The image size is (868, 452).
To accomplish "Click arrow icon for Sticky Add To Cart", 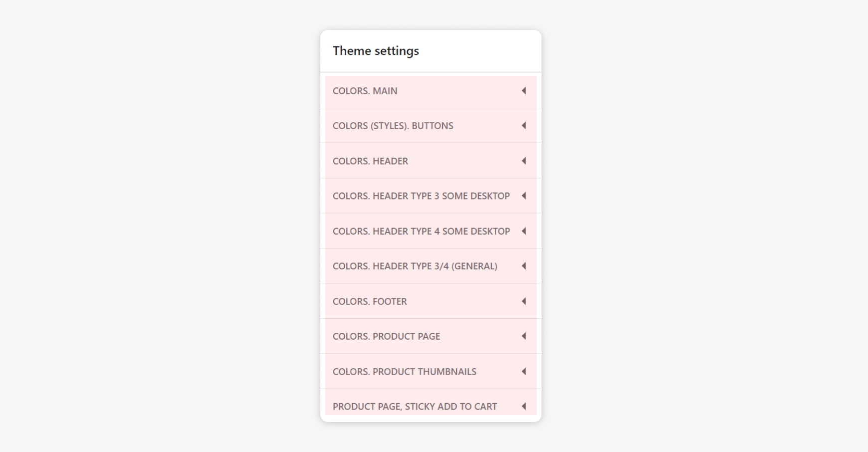I will (524, 407).
